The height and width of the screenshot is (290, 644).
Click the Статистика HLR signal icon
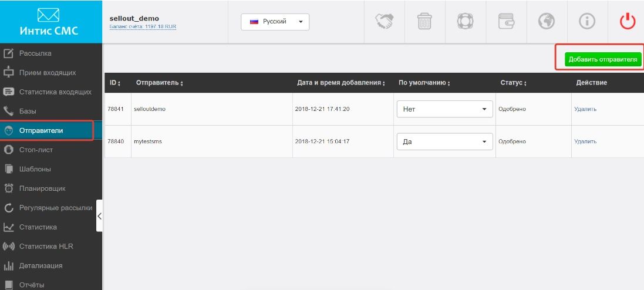click(x=9, y=247)
